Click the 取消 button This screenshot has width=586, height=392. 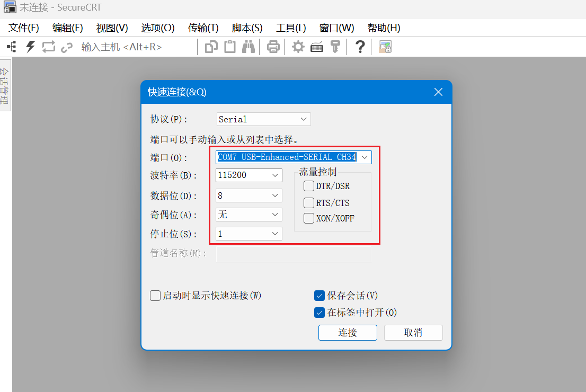[x=413, y=333]
